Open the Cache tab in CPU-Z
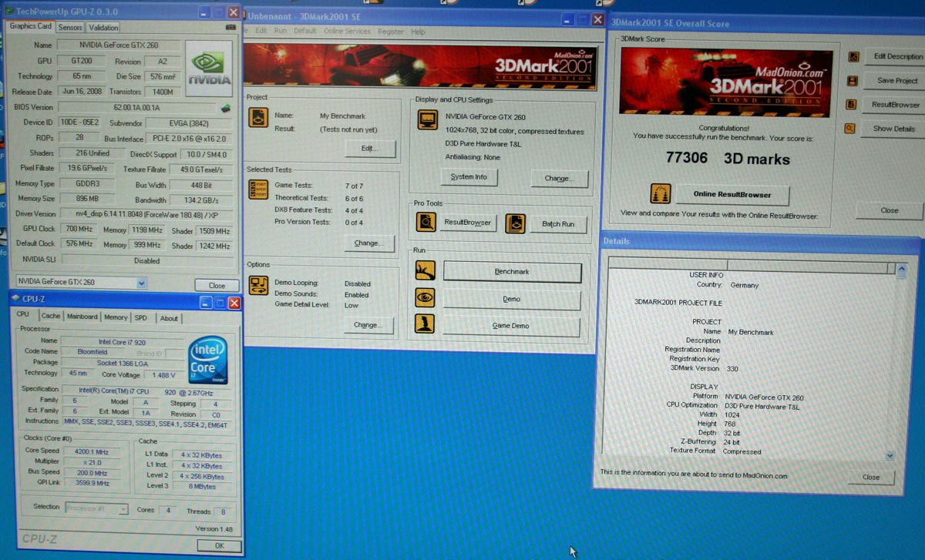Viewport: 925px width, 560px height. click(x=51, y=317)
